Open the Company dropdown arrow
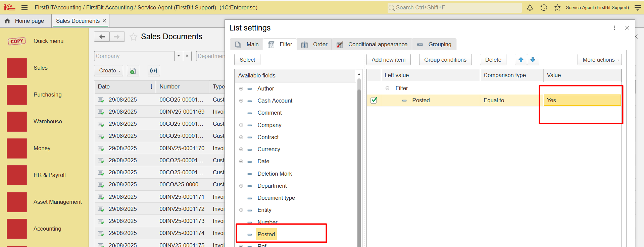 pos(179,56)
